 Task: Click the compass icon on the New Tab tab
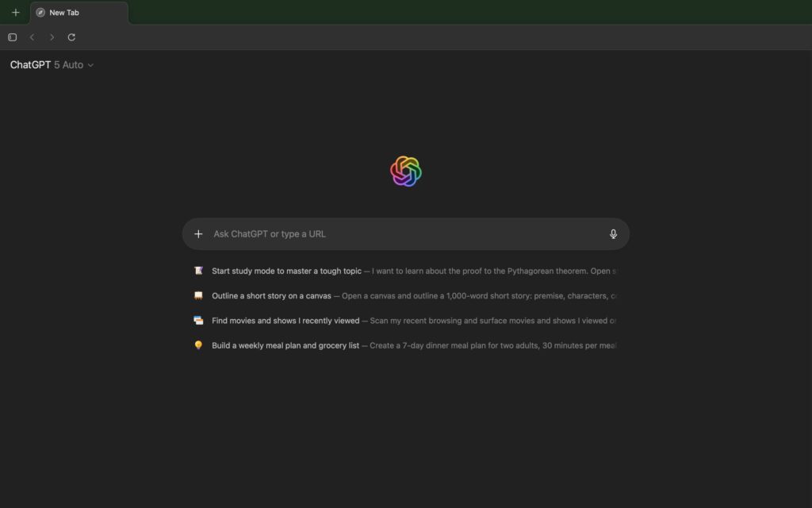click(40, 13)
